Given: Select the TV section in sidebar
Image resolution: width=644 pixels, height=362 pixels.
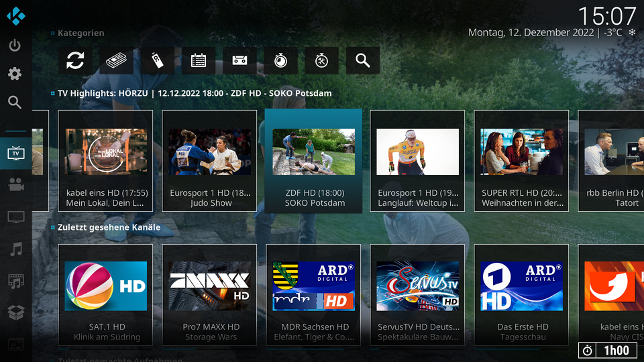Looking at the screenshot, I should click(x=15, y=154).
